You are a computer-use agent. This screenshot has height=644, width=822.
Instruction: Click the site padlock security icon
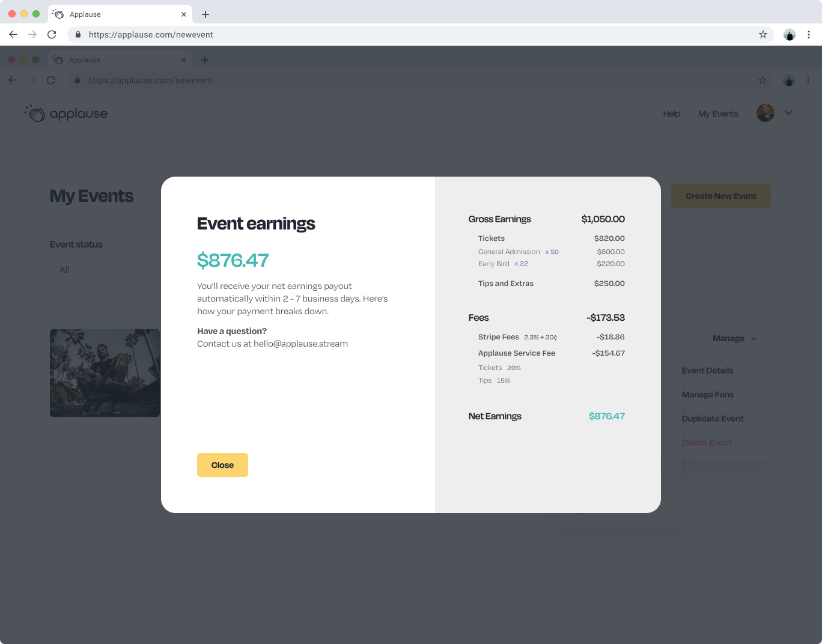coord(78,35)
